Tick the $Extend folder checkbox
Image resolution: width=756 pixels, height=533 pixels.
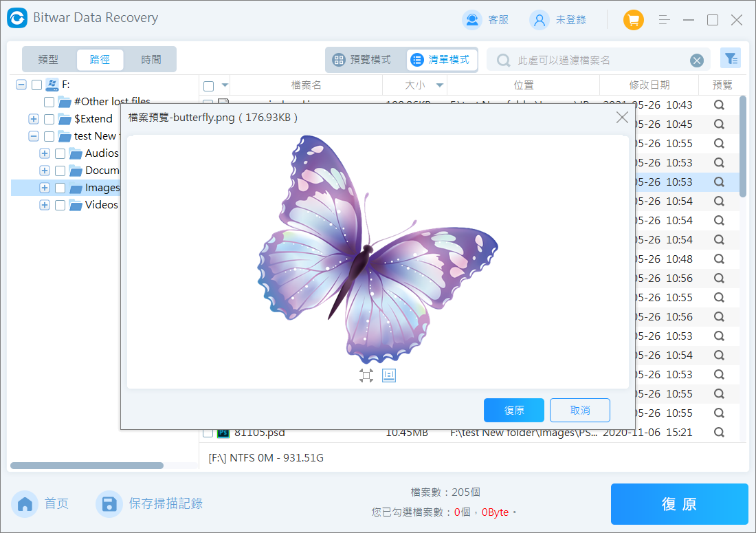49,119
